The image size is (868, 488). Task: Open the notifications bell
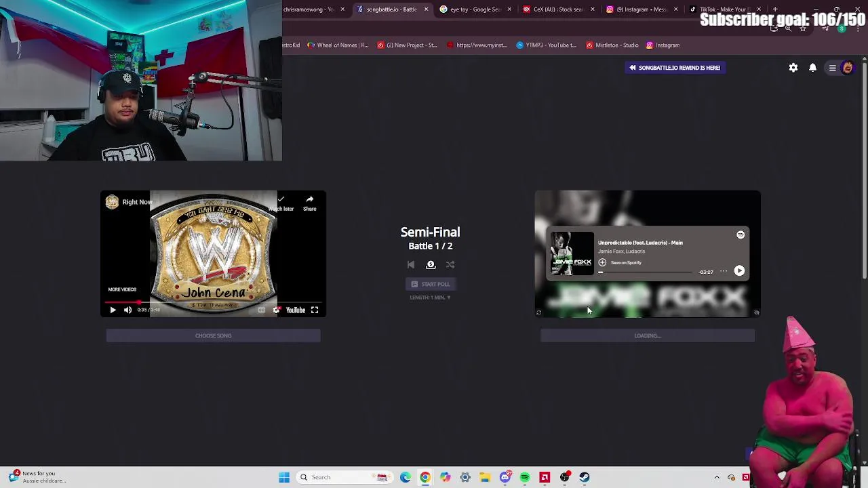tap(812, 68)
